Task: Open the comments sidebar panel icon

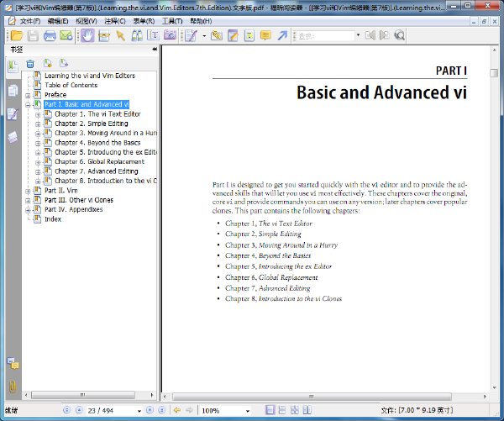Action: point(13,363)
